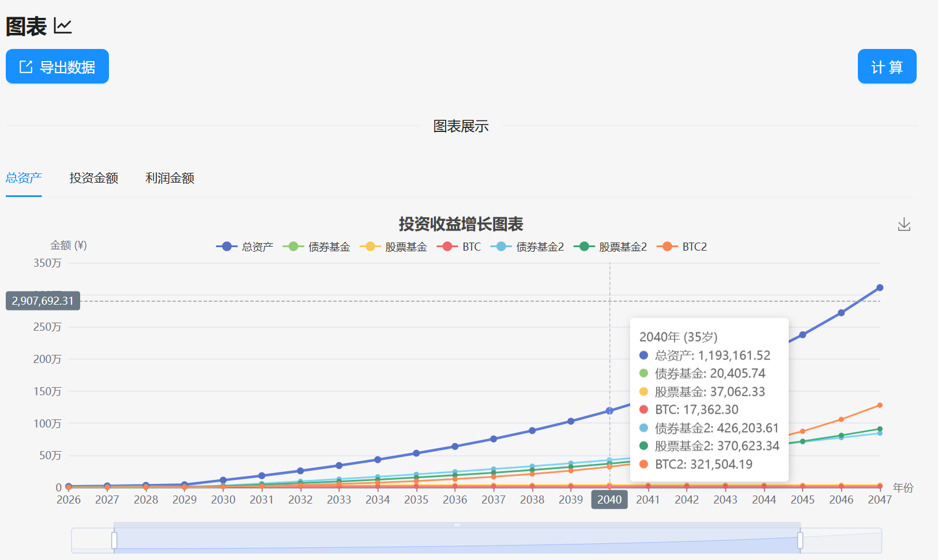Click the 350万 y-axis label

point(47,263)
